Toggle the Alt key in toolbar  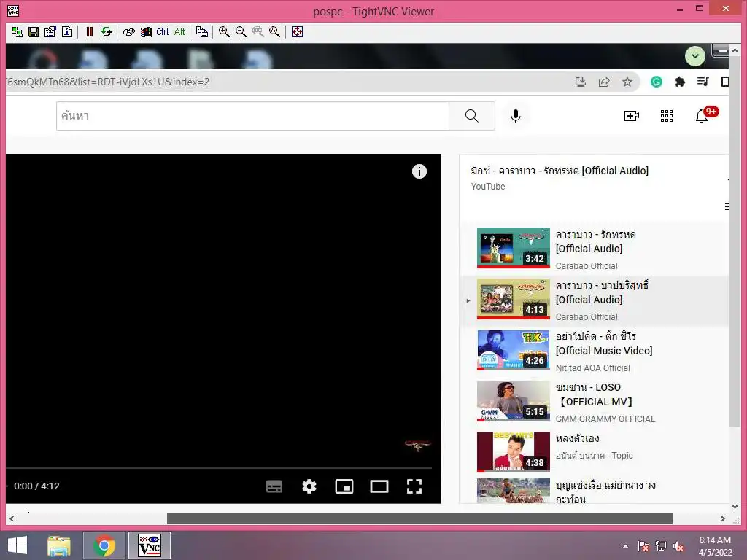[x=179, y=32]
